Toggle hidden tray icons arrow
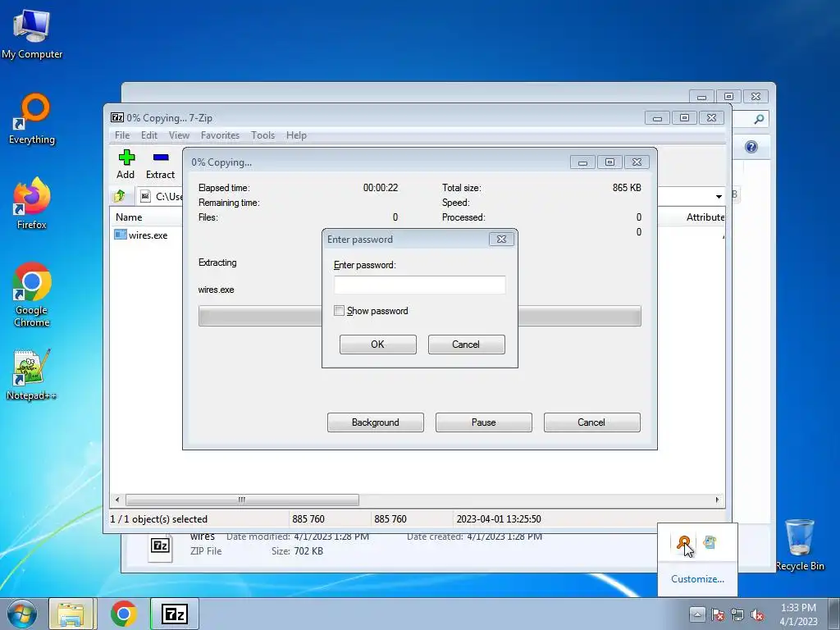The height and width of the screenshot is (630, 840). (697, 614)
